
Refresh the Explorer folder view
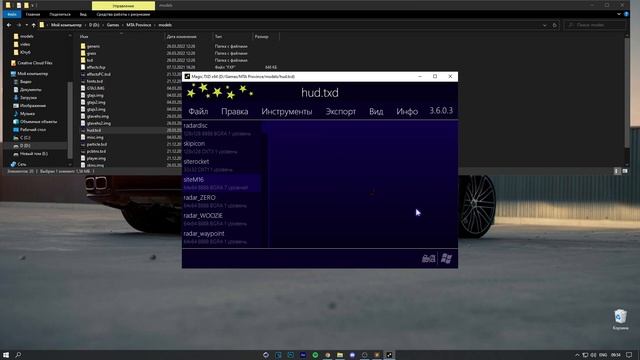point(554,25)
